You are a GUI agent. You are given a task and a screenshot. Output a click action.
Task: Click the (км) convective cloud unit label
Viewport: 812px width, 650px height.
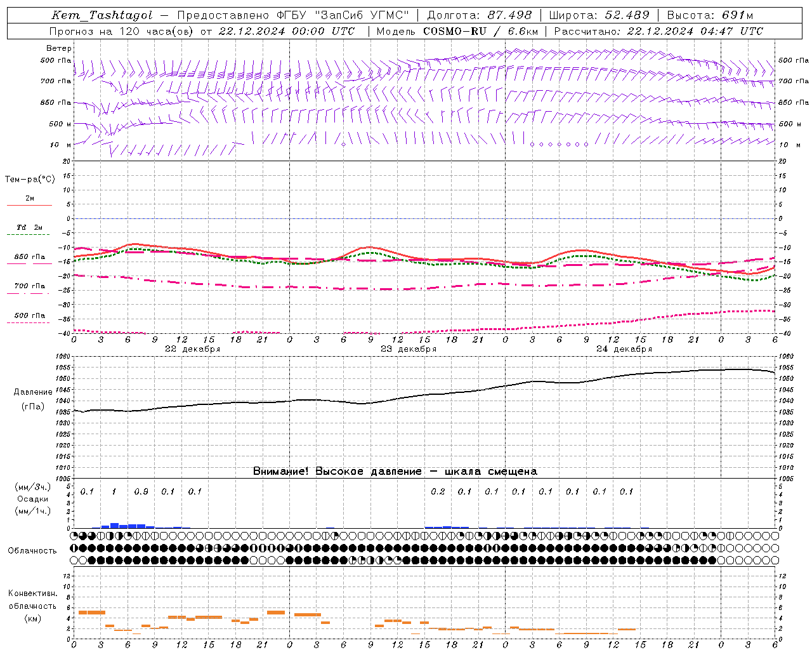(x=32, y=619)
